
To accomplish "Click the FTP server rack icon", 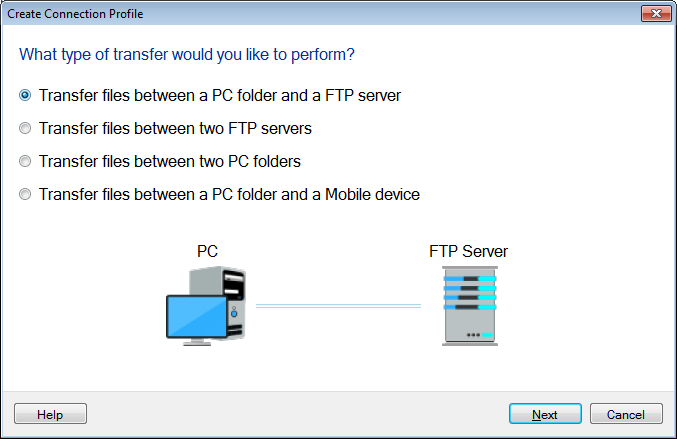I will pos(469,305).
